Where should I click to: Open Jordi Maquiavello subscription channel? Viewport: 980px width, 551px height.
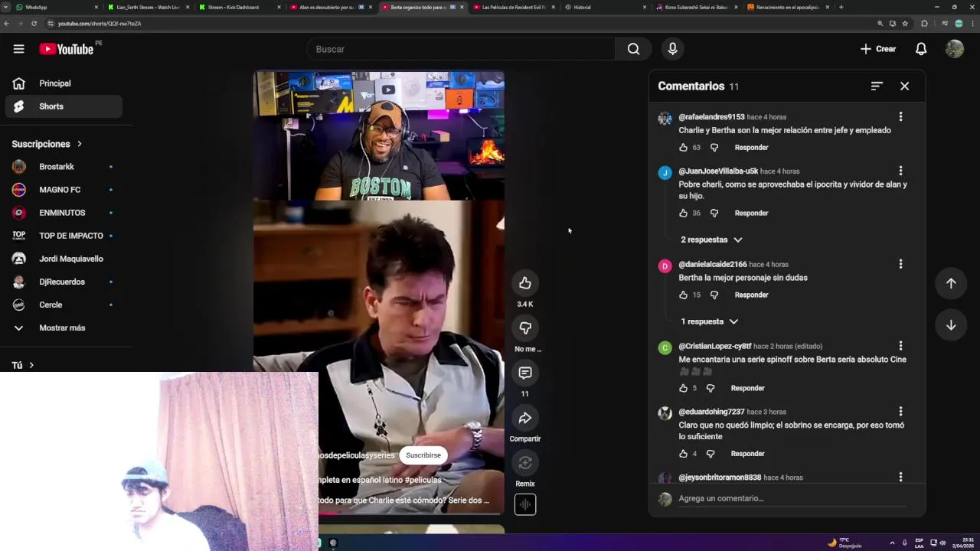[64, 259]
